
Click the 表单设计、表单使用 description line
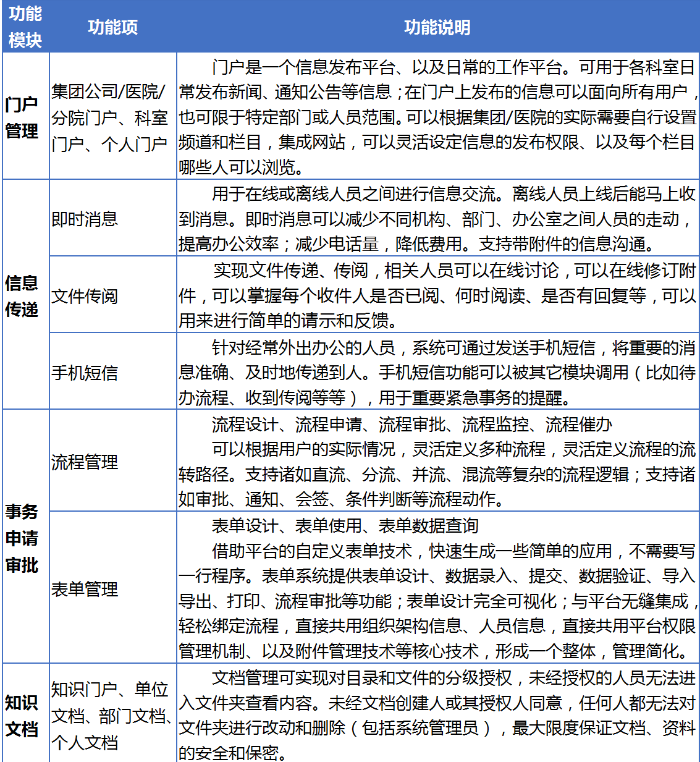(346, 527)
